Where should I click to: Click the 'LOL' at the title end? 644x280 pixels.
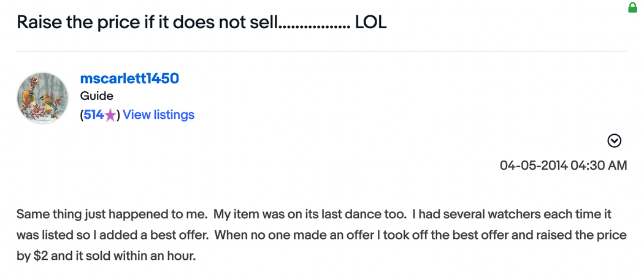370,23
